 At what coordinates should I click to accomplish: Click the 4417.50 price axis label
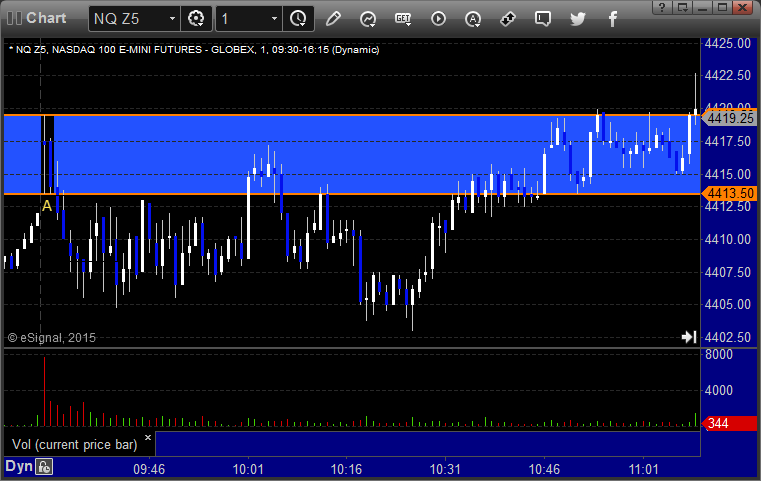[728, 141]
